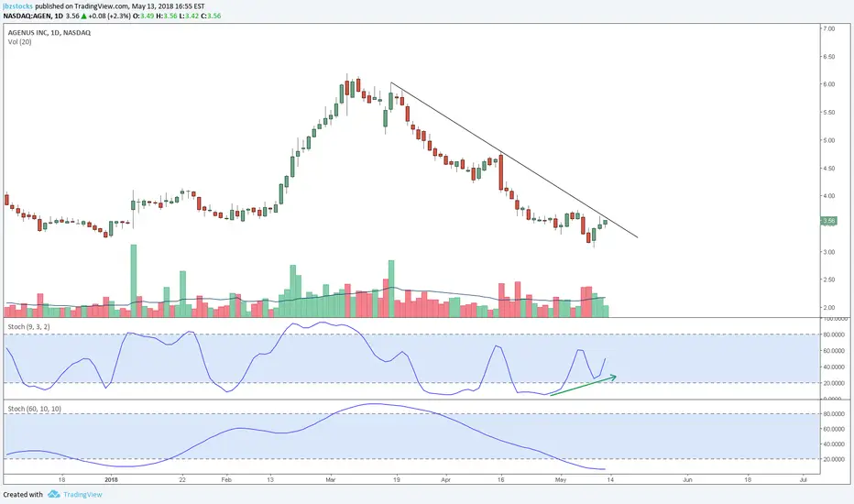Click the +0.08 (+2.3%) change value

tap(109, 16)
